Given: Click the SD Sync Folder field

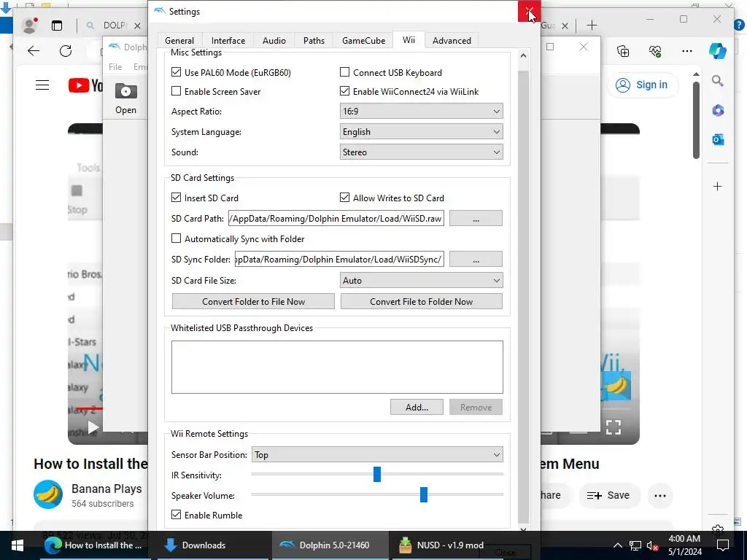Looking at the screenshot, I should pos(339,260).
